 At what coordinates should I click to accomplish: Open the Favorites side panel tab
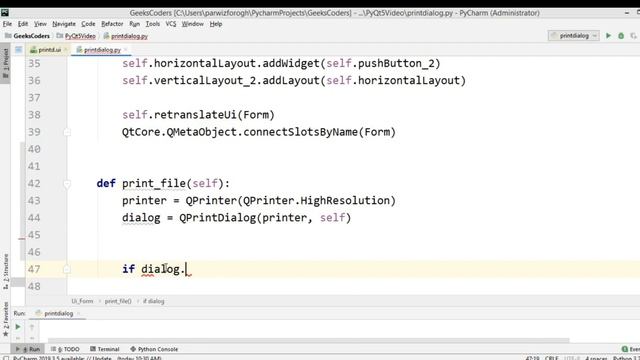5,318
